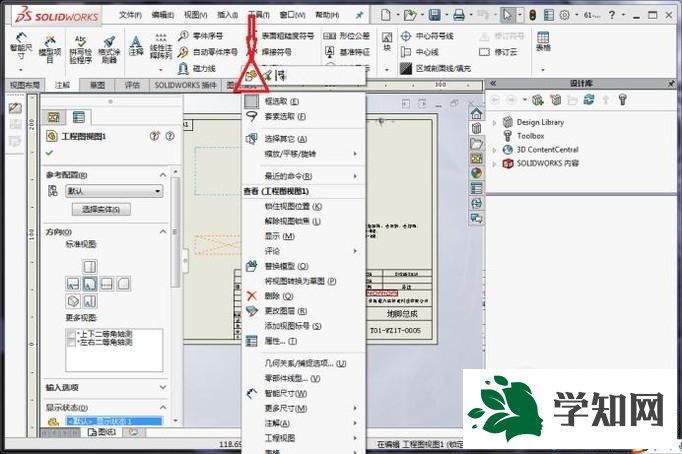
Task: Click the 框选取 box selection icon
Action: click(x=251, y=101)
